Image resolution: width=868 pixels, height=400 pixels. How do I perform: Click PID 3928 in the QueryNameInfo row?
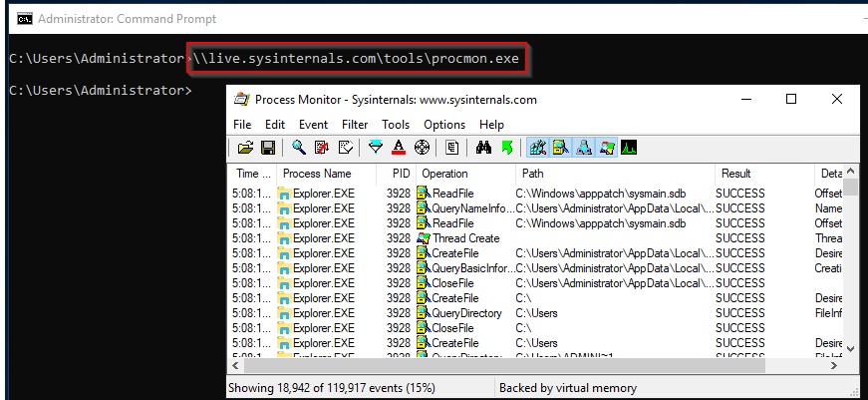point(399,208)
